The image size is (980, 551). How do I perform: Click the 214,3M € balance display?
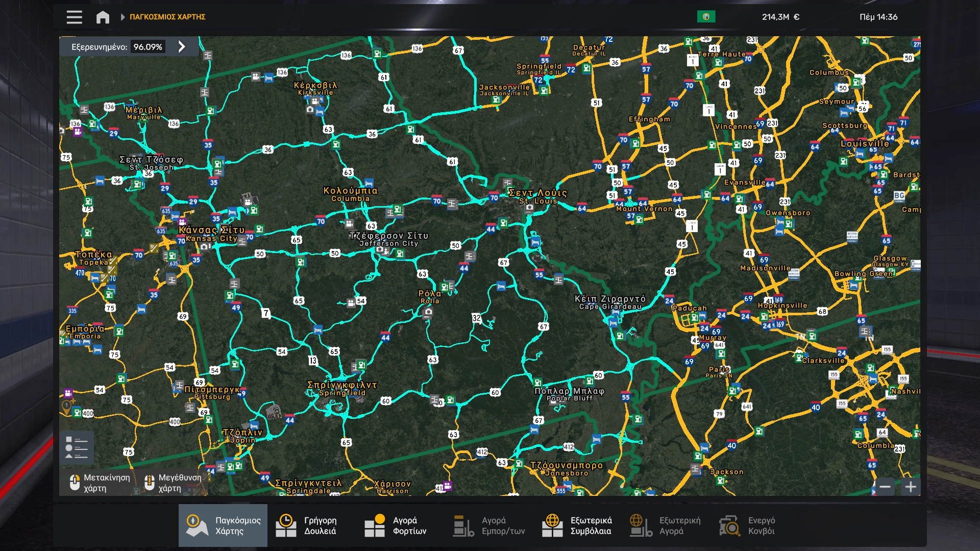780,17
